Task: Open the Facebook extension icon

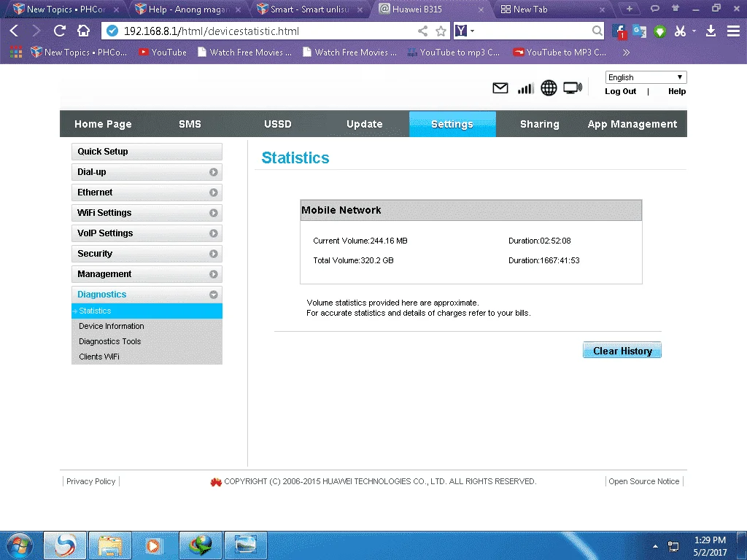Action: coord(619,31)
